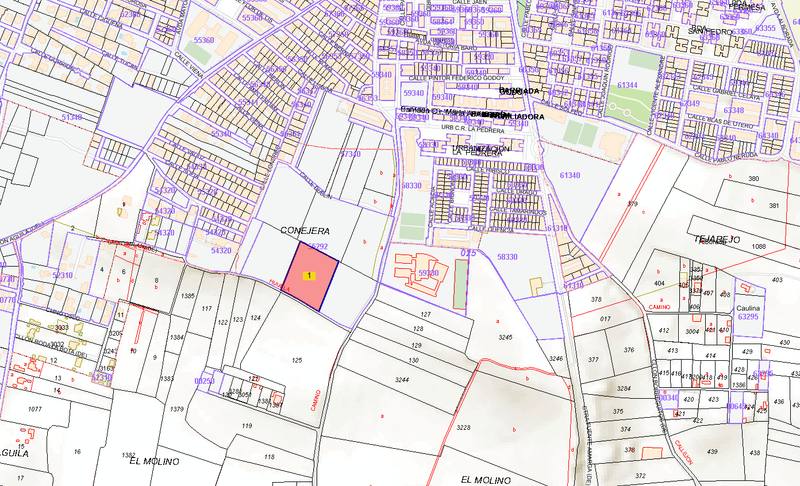Click parcel 403
The width and height of the screenshot is (800, 486).
[777, 279]
